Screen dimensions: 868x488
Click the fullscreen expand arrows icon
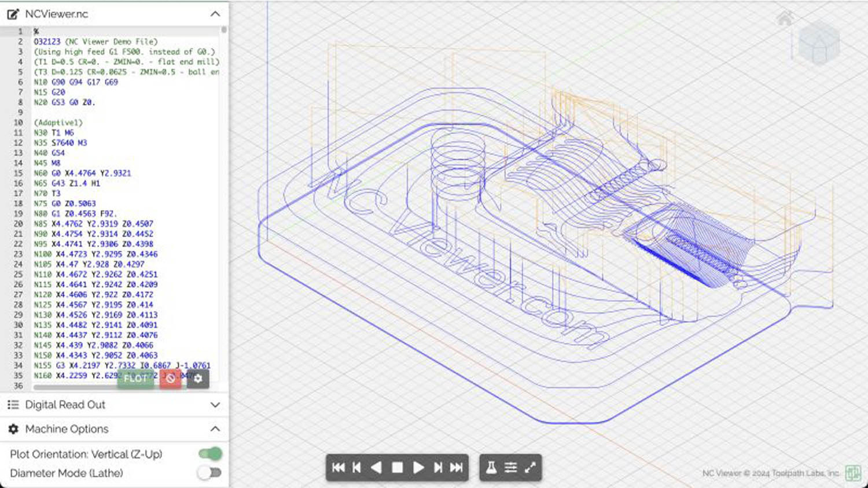[x=531, y=468]
